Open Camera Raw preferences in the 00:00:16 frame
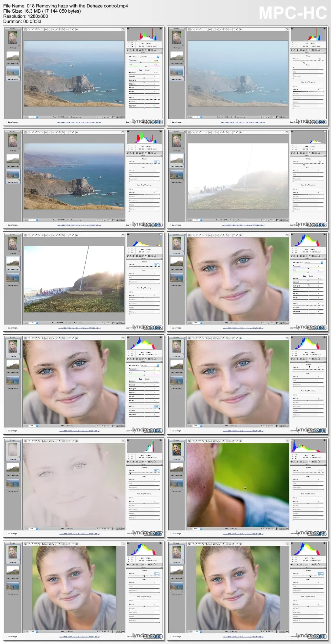 [x=67, y=29]
